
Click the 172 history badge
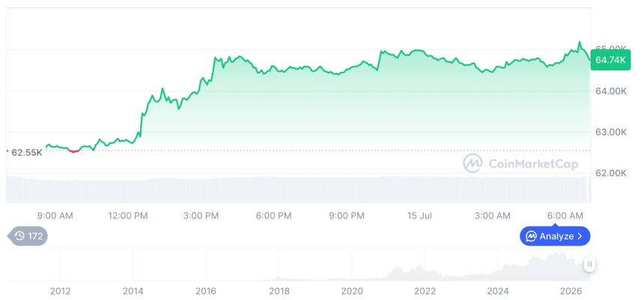coord(28,236)
